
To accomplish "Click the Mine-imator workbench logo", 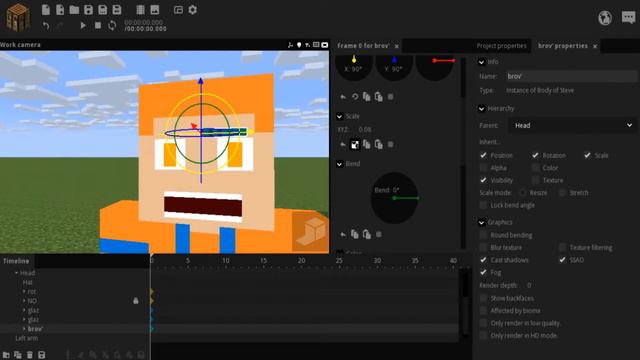I will [18, 17].
